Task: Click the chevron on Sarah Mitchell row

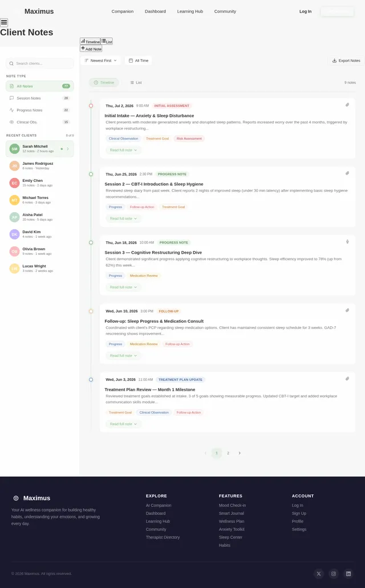Action: pyautogui.click(x=68, y=149)
